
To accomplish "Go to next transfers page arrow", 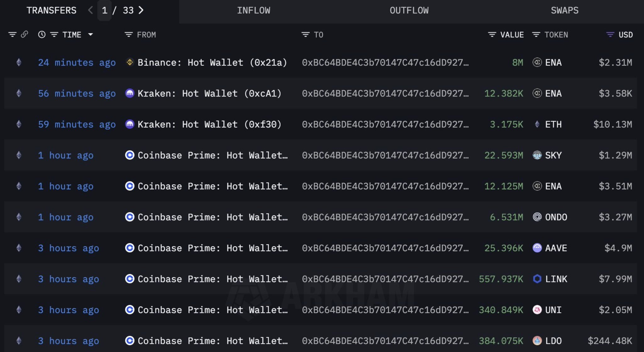I will [x=141, y=10].
